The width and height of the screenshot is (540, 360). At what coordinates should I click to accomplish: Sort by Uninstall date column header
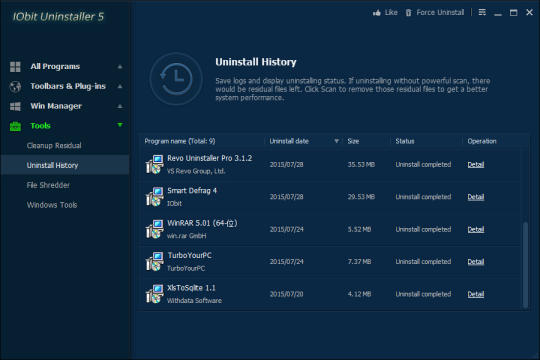(x=289, y=141)
